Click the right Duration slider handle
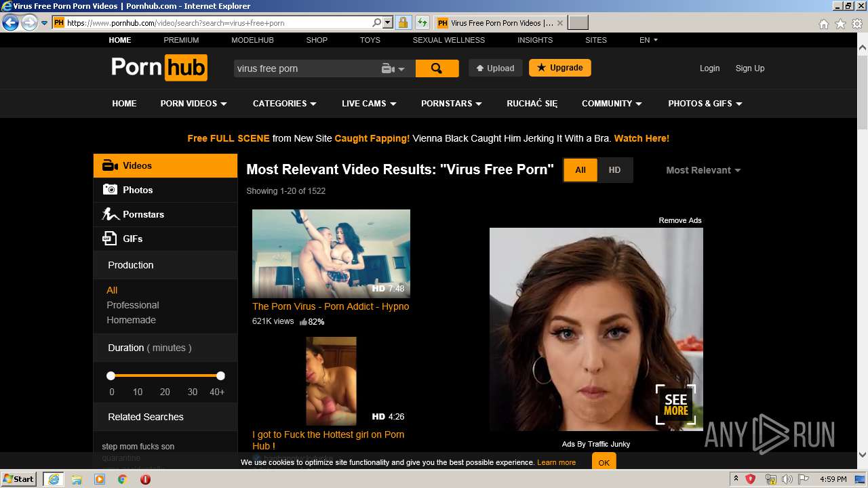 220,375
